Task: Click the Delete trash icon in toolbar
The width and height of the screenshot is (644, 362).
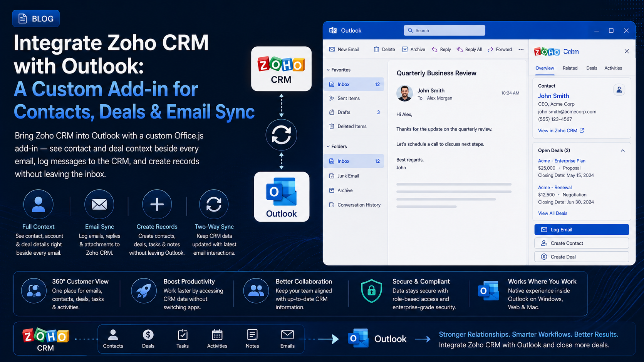Action: [x=376, y=49]
